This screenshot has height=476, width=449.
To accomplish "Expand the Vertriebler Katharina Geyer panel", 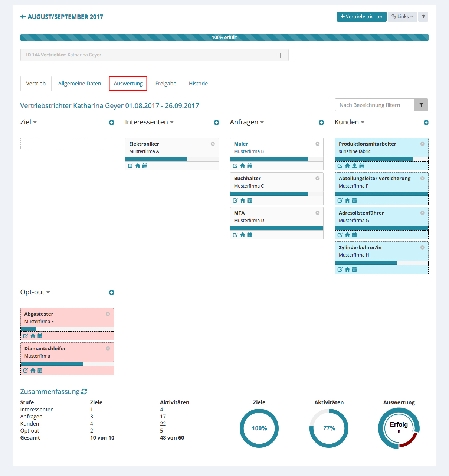I will [x=280, y=56].
